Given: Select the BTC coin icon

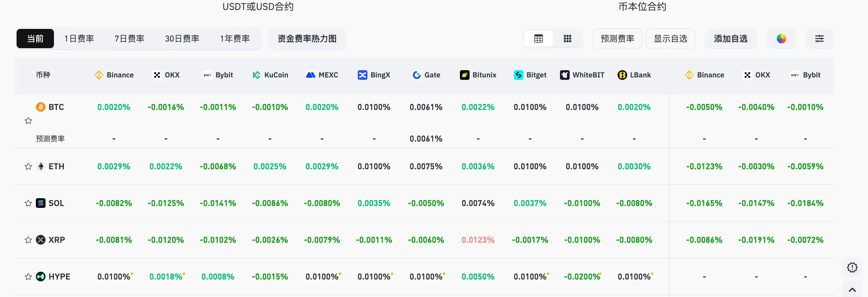Looking at the screenshot, I should pyautogui.click(x=40, y=107).
